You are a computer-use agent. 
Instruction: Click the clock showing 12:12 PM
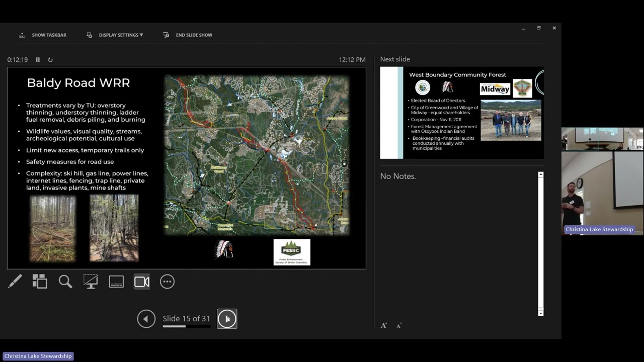click(x=352, y=60)
